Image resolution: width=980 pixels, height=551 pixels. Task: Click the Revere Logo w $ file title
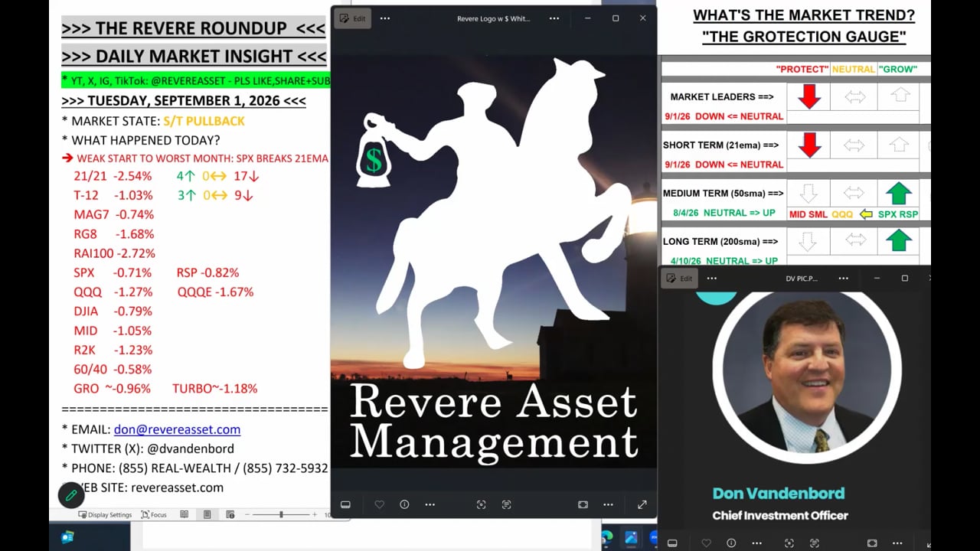click(493, 18)
